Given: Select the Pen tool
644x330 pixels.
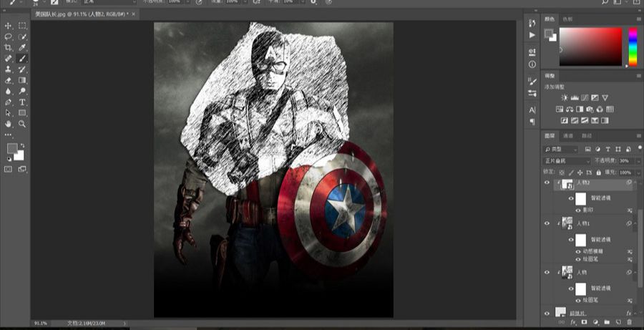Looking at the screenshot, I should (x=8, y=102).
